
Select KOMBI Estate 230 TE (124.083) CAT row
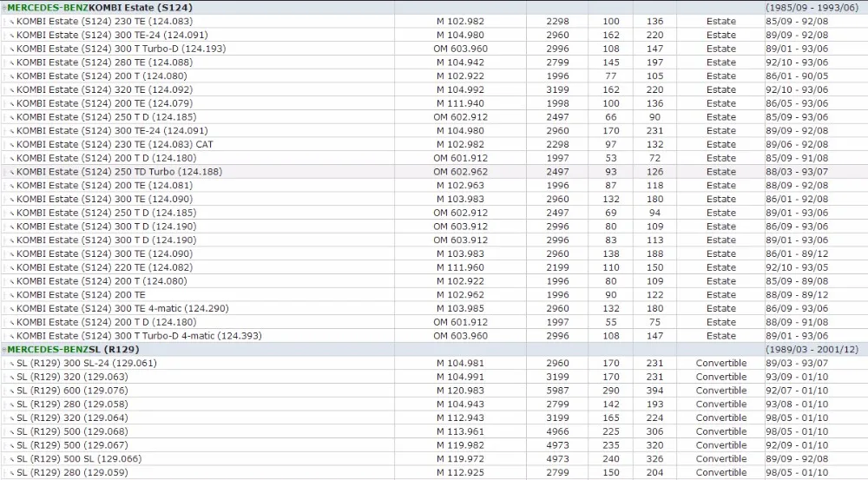(434, 144)
